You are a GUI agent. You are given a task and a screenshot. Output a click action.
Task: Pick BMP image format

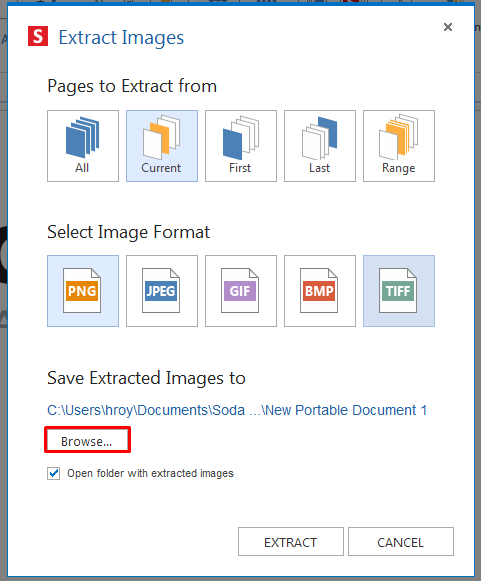click(320, 291)
